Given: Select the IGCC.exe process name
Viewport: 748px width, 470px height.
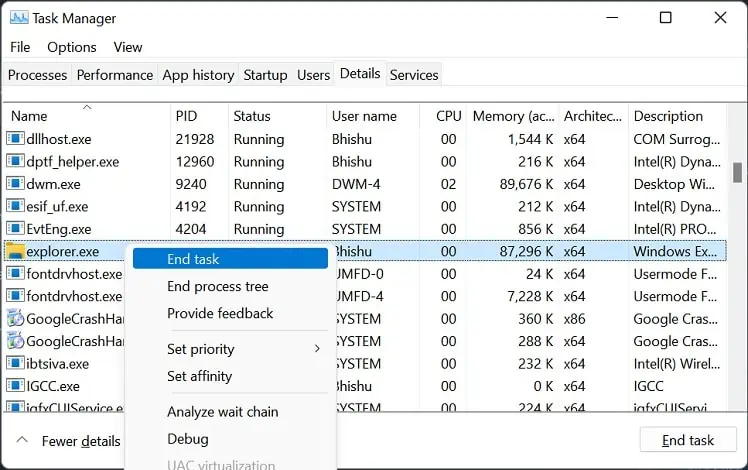Looking at the screenshot, I should [x=53, y=386].
